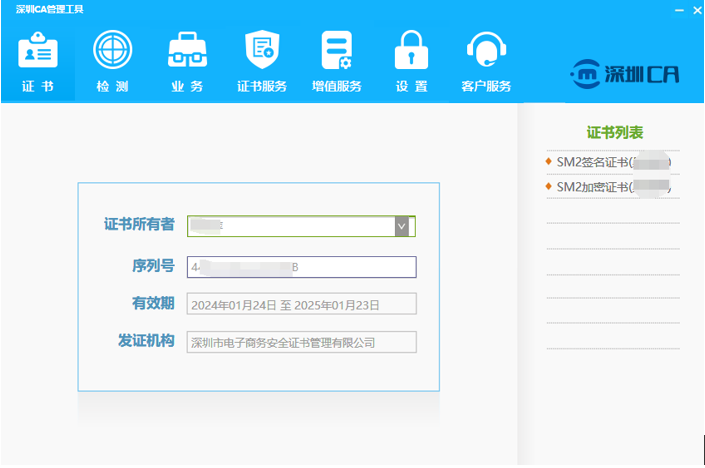Click the 发证机构 issuer field
This screenshot has height=468, width=705.
pos(301,343)
